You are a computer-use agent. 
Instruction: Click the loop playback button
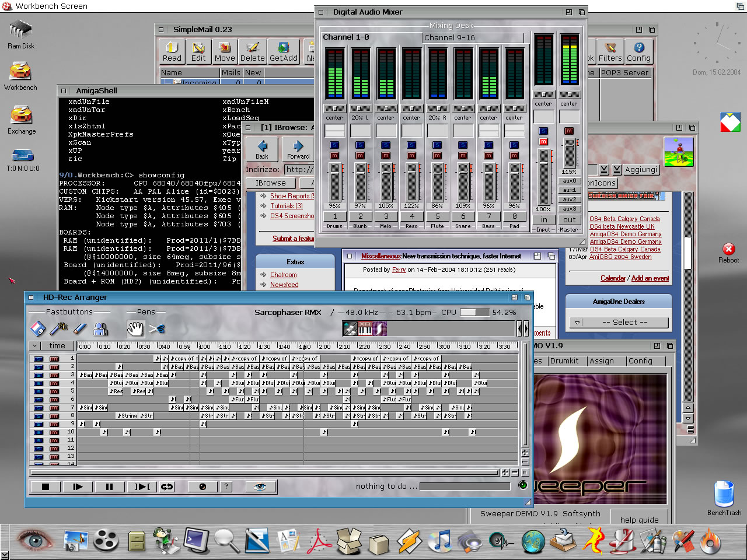click(167, 487)
